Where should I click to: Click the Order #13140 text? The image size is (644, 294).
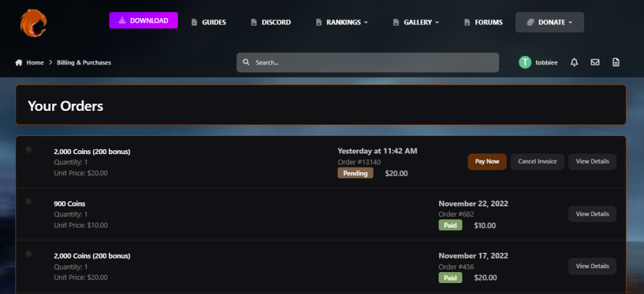pos(359,162)
